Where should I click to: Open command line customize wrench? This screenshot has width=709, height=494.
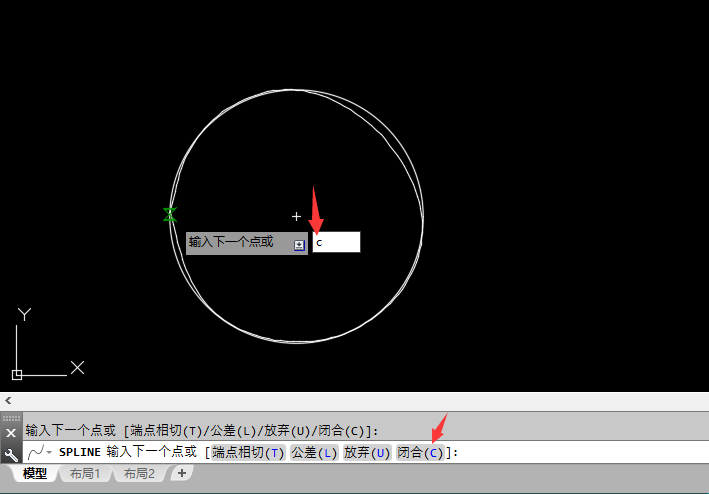(11, 454)
